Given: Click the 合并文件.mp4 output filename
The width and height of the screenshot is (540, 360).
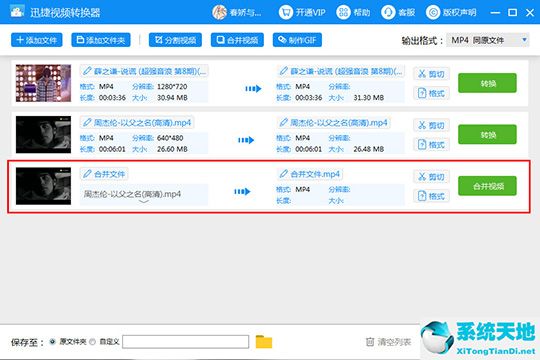Looking at the screenshot, I should click(x=315, y=174).
